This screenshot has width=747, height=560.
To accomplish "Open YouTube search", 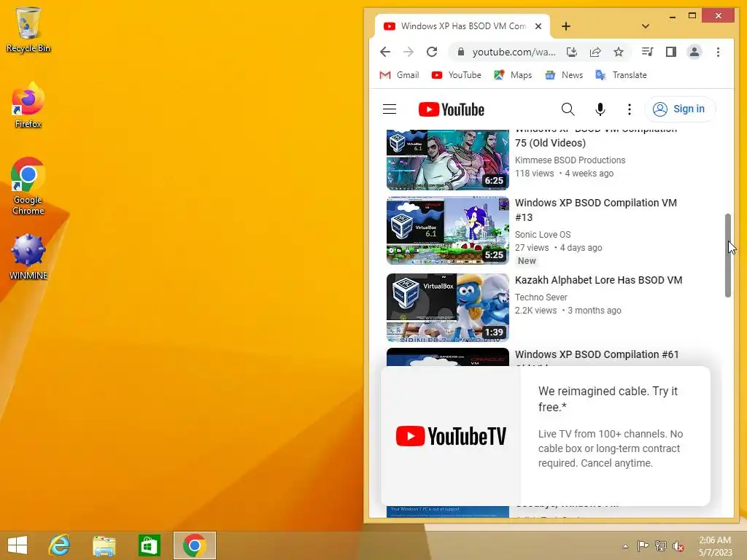I will (568, 109).
